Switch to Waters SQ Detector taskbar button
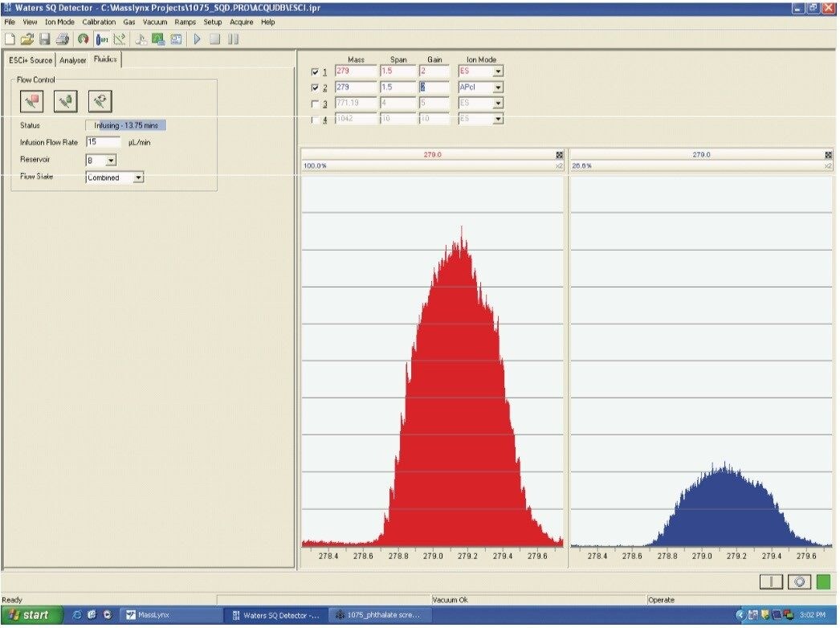This screenshot has width=840, height=628. click(276, 615)
